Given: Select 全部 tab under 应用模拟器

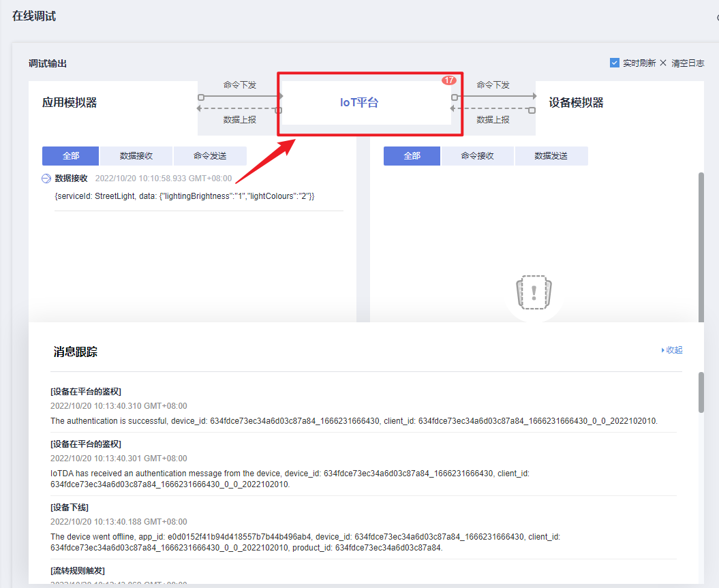Looking at the screenshot, I should pyautogui.click(x=71, y=156).
